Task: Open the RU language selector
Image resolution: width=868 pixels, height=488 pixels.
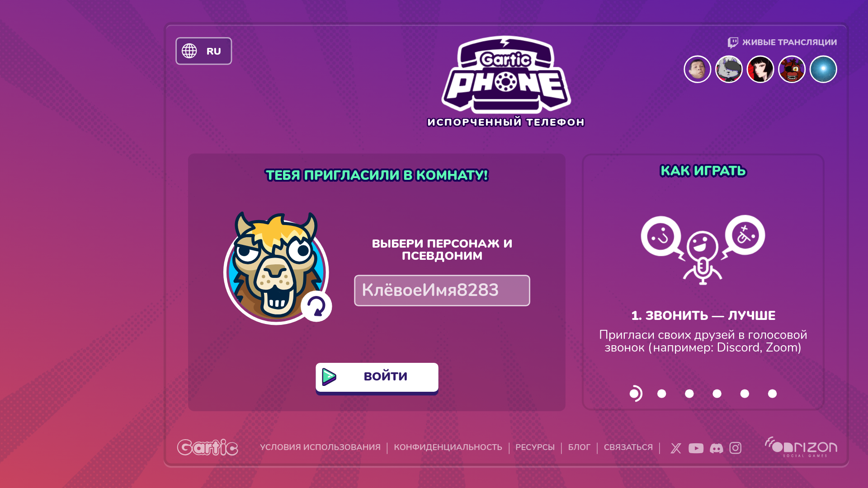Action: tap(203, 51)
